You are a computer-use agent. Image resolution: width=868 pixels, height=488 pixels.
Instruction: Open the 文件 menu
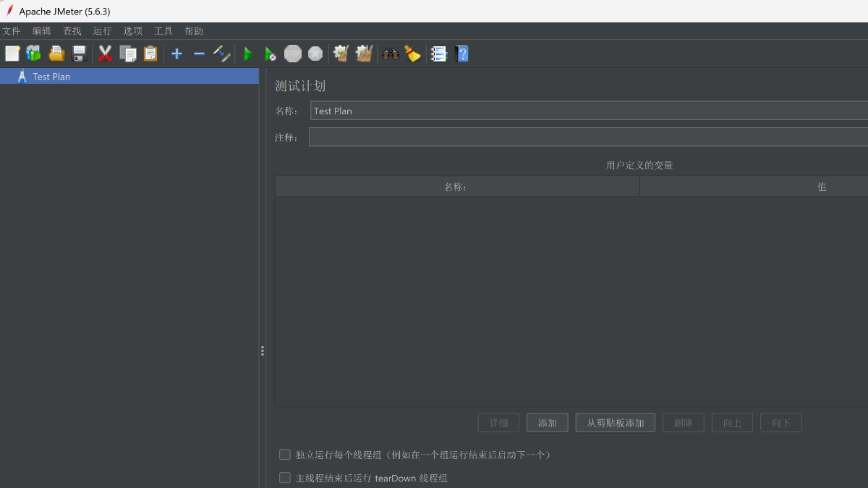coord(12,31)
